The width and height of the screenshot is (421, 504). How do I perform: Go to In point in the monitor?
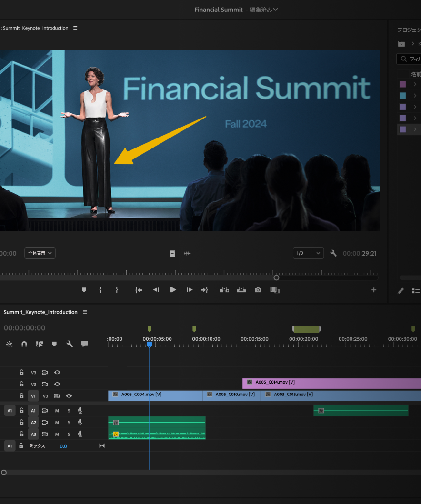coord(139,290)
